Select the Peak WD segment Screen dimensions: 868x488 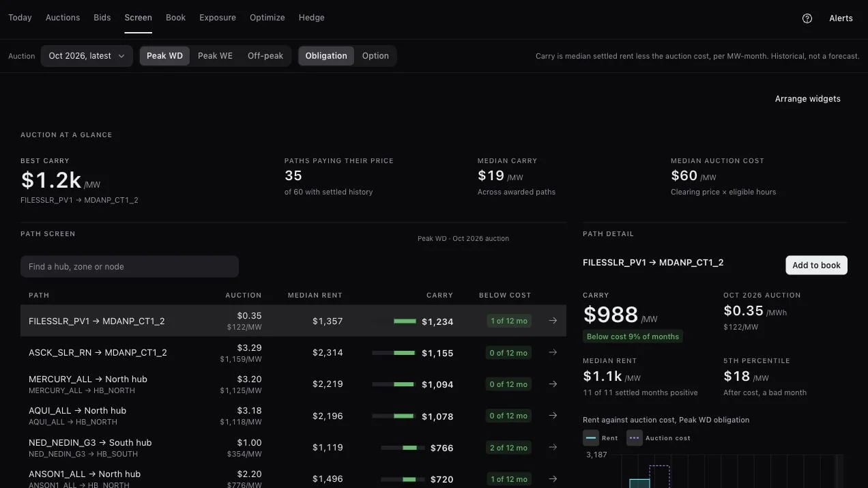[164, 56]
